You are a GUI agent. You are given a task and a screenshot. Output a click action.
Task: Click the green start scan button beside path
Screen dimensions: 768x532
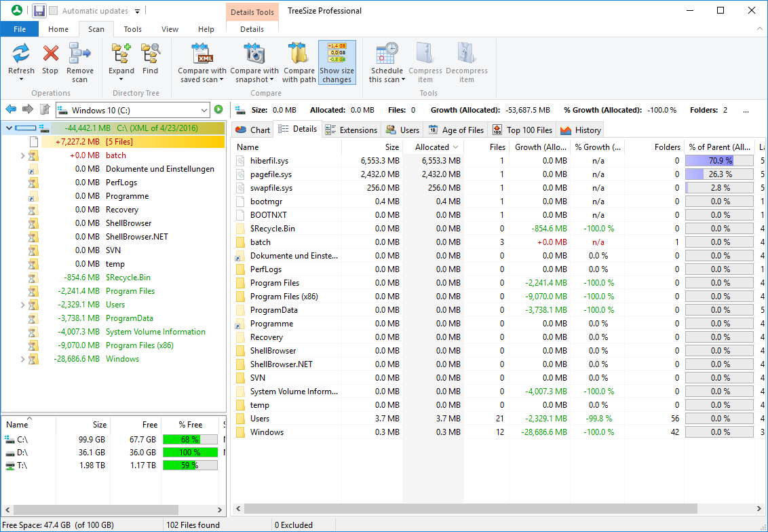tap(218, 110)
